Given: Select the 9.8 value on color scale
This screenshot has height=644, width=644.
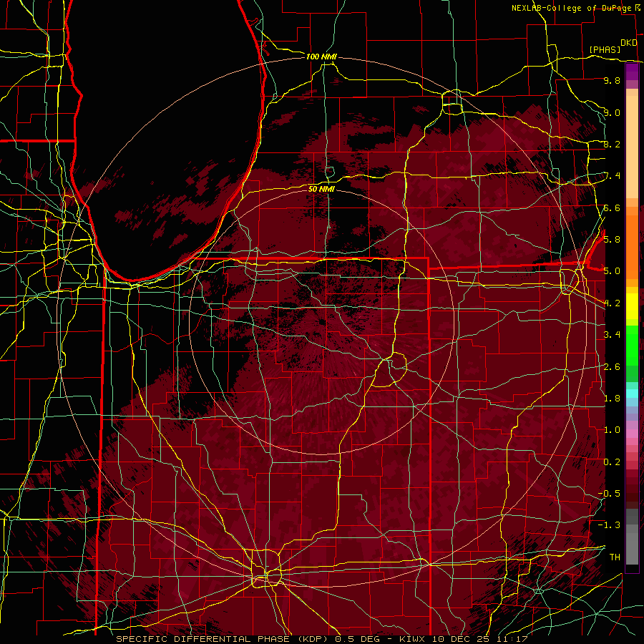Looking at the screenshot, I should pyautogui.click(x=612, y=80).
